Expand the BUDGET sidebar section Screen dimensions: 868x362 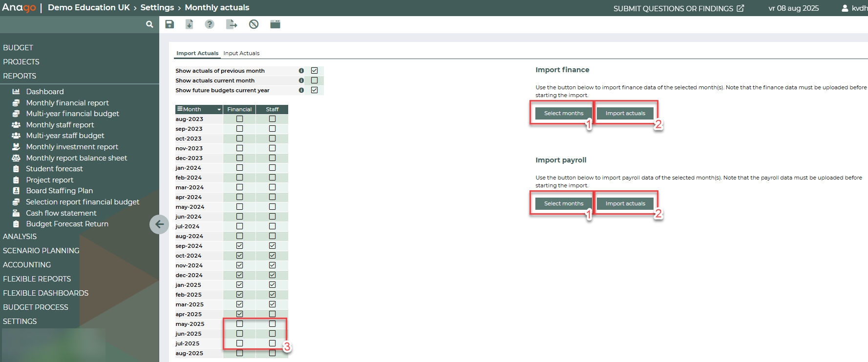[18, 48]
